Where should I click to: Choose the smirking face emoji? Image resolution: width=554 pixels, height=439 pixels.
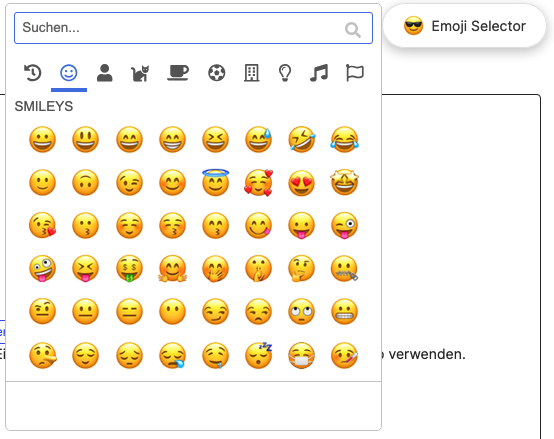click(x=216, y=312)
